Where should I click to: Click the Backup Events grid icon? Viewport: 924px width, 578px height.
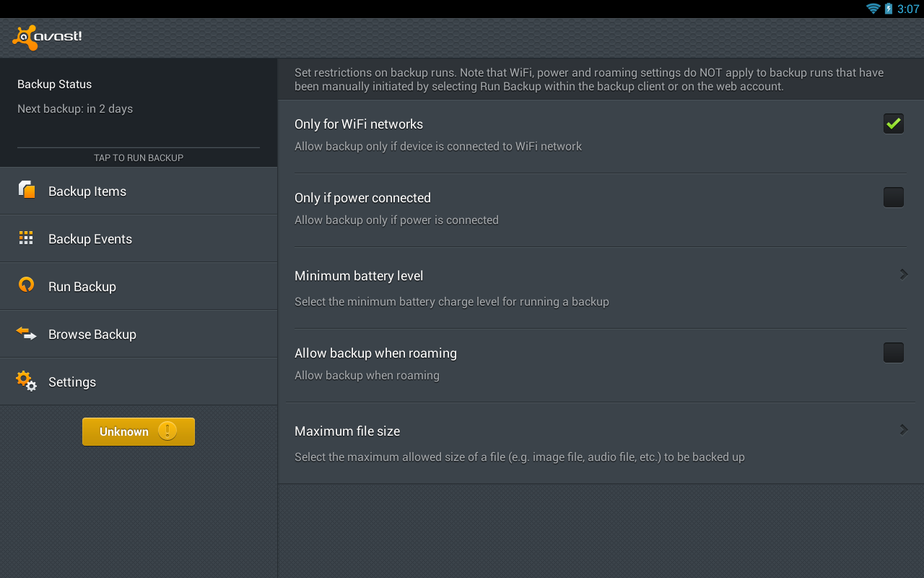(x=26, y=238)
